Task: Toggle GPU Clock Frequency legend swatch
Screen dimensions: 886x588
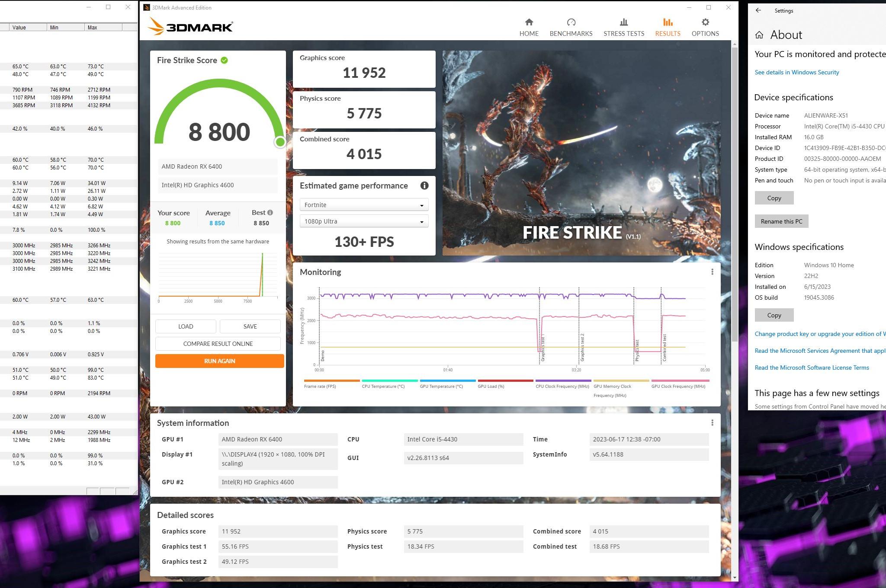Action: 680,381
